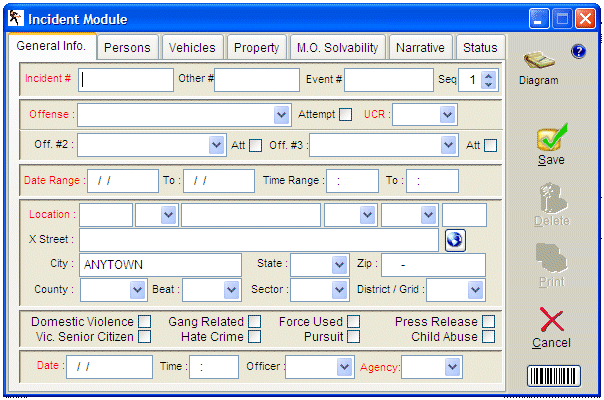Image resolution: width=604 pixels, height=400 pixels.
Task: Click the barcode icon
Action: (554, 376)
